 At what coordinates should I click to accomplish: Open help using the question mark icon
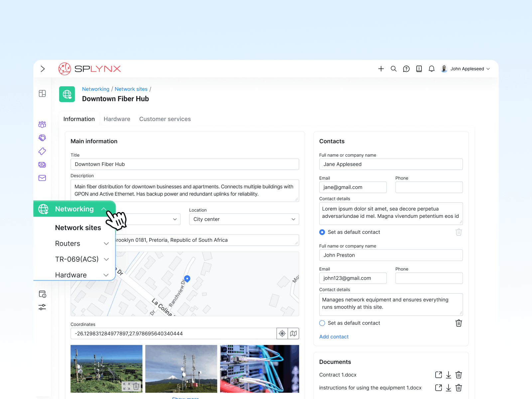click(406, 69)
